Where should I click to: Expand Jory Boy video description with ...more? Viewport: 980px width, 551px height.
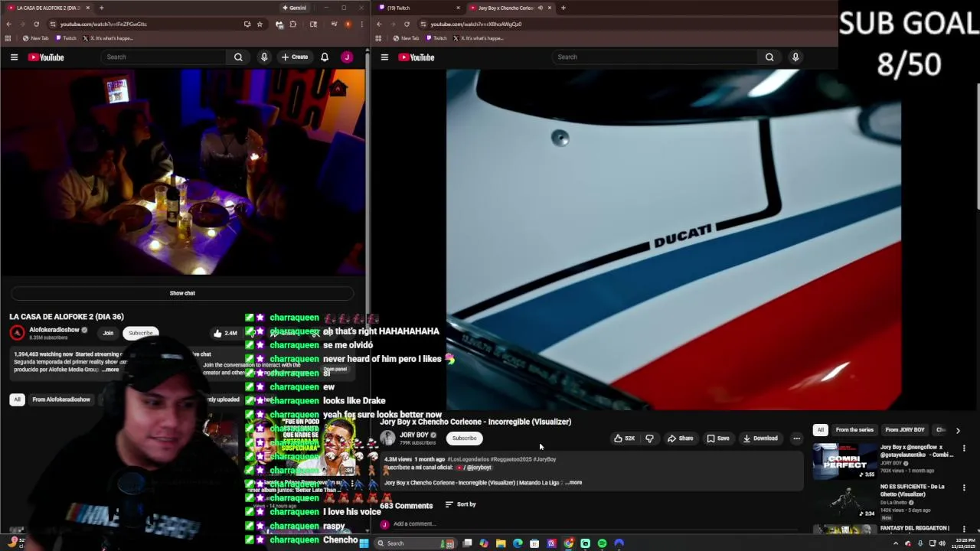(x=575, y=483)
